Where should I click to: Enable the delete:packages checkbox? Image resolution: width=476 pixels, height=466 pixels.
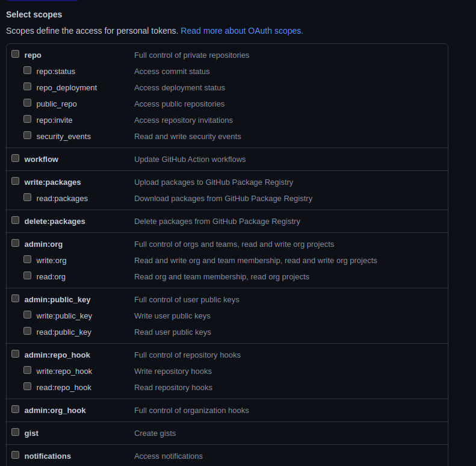16,220
